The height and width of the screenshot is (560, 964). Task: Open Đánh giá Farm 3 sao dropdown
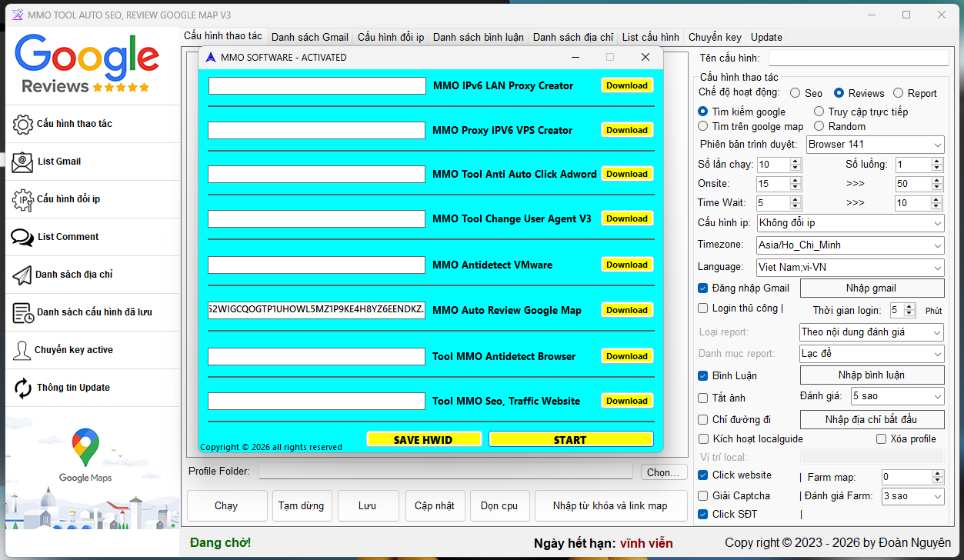[913, 496]
